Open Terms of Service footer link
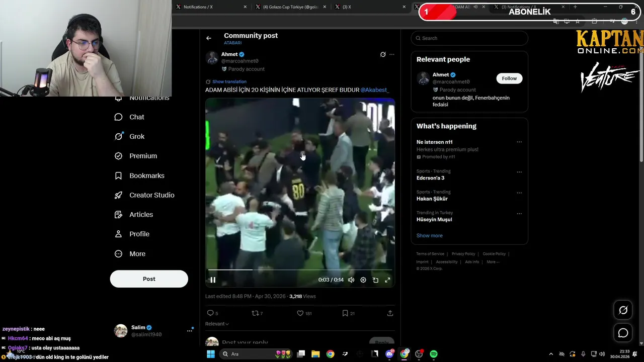The width and height of the screenshot is (644, 362). click(x=430, y=254)
